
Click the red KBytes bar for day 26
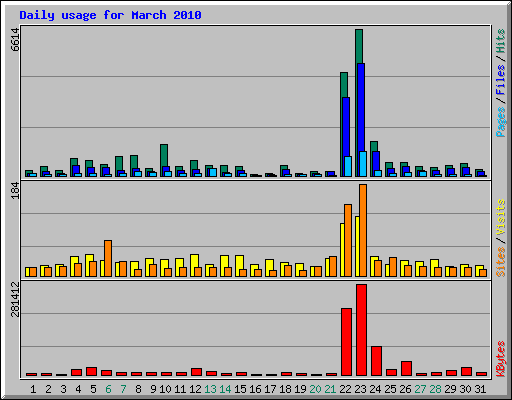pyautogui.click(x=406, y=369)
